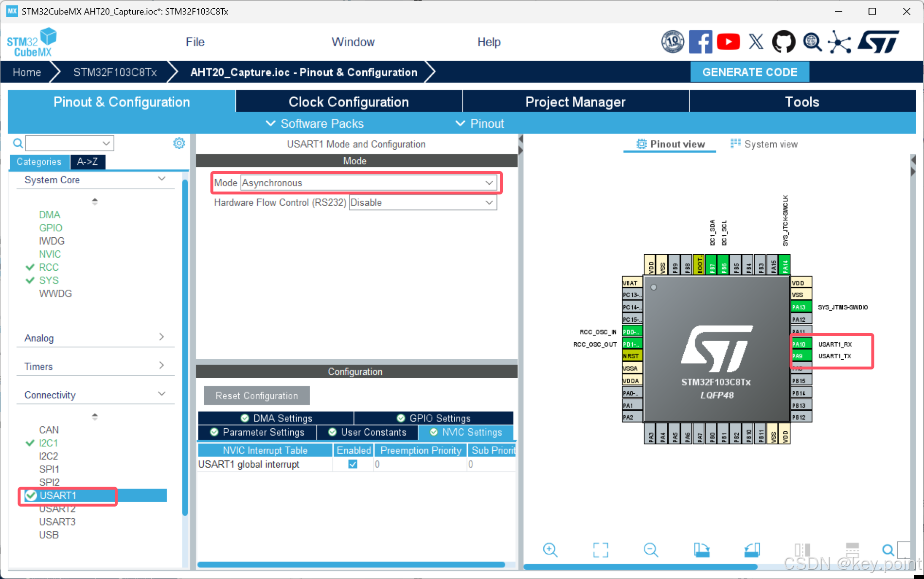Open the GitHub link icon
The width and height of the screenshot is (924, 579).
pyautogui.click(x=783, y=42)
